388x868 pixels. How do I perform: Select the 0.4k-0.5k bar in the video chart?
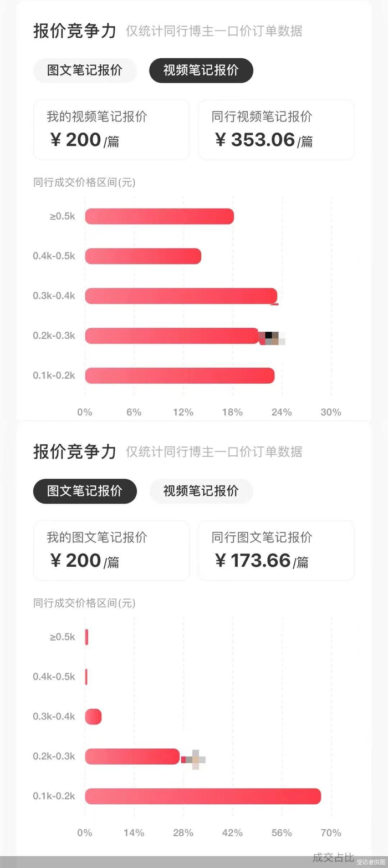tap(143, 256)
